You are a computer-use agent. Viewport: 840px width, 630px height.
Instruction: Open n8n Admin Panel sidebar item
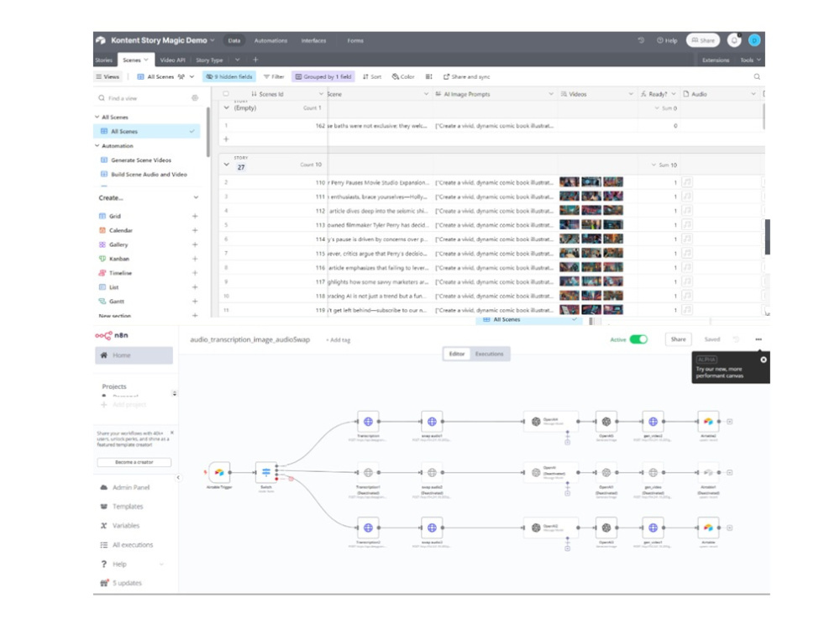[x=131, y=487]
